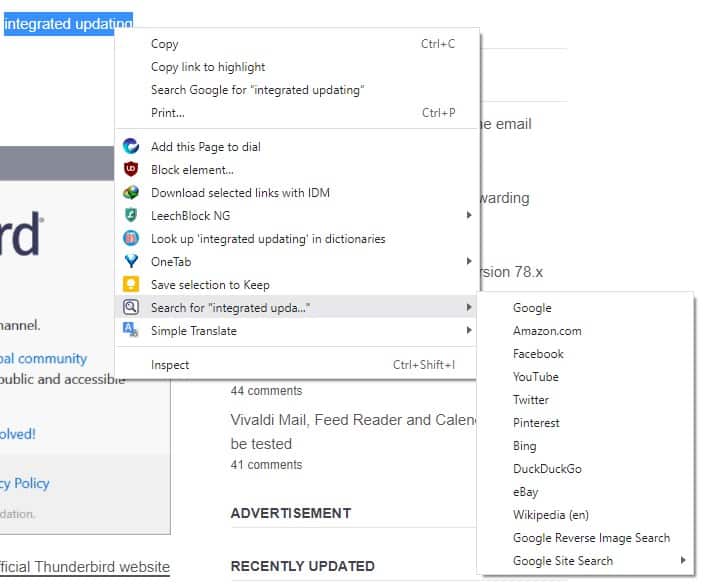This screenshot has width=704, height=585.
Task: Choose Google Reverse Image Search
Action: pyautogui.click(x=585, y=537)
